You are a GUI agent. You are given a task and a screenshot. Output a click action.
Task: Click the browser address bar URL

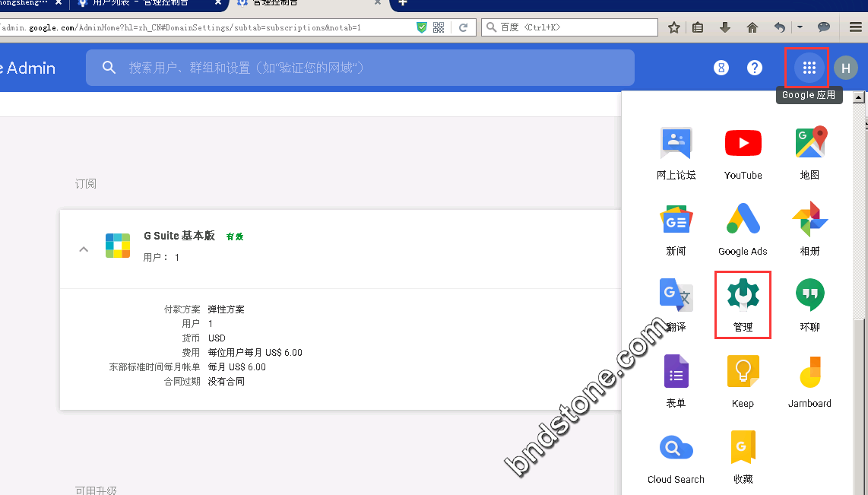coord(180,27)
